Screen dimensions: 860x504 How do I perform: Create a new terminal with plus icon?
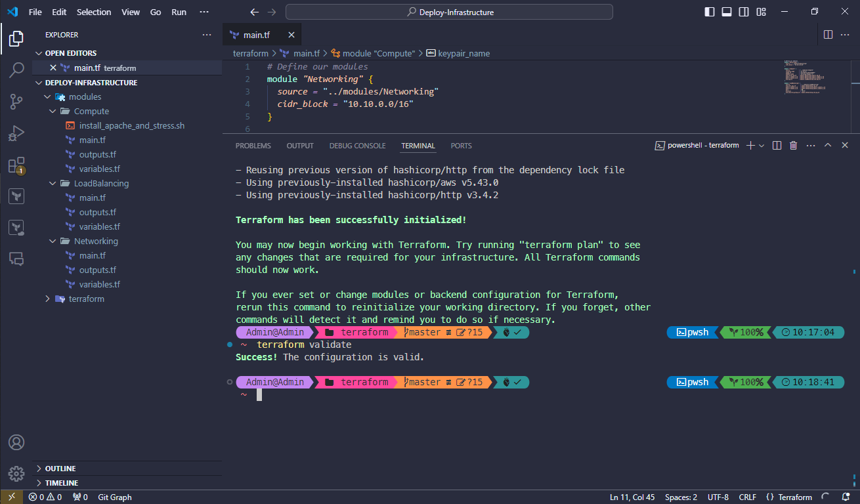point(750,145)
